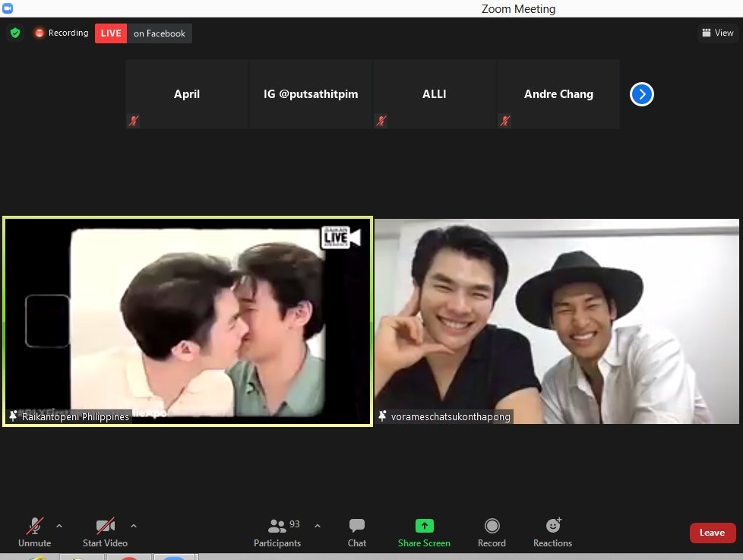Viewport: 743px width, 560px height.
Task: Open the View layout menu
Action: 717,33
